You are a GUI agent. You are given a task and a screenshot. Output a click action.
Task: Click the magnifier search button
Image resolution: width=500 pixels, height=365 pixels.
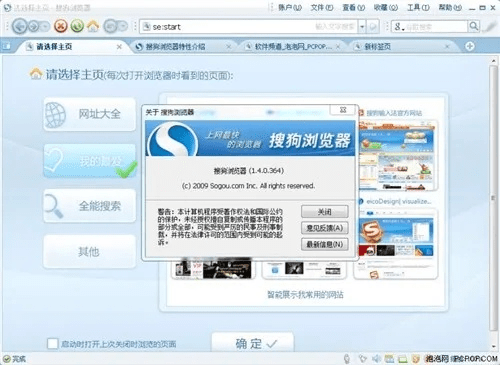(473, 26)
